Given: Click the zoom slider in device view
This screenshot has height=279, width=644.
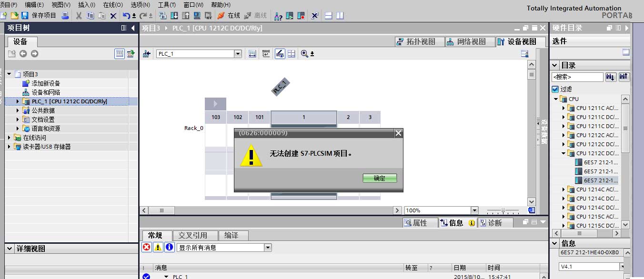Looking at the screenshot, I should click(503, 210).
